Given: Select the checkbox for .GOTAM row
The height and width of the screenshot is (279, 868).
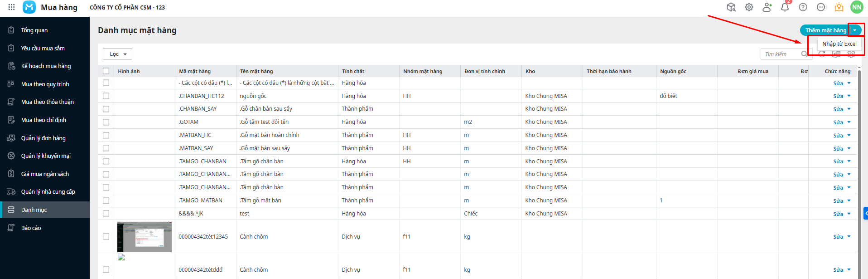Looking at the screenshot, I should [x=106, y=122].
